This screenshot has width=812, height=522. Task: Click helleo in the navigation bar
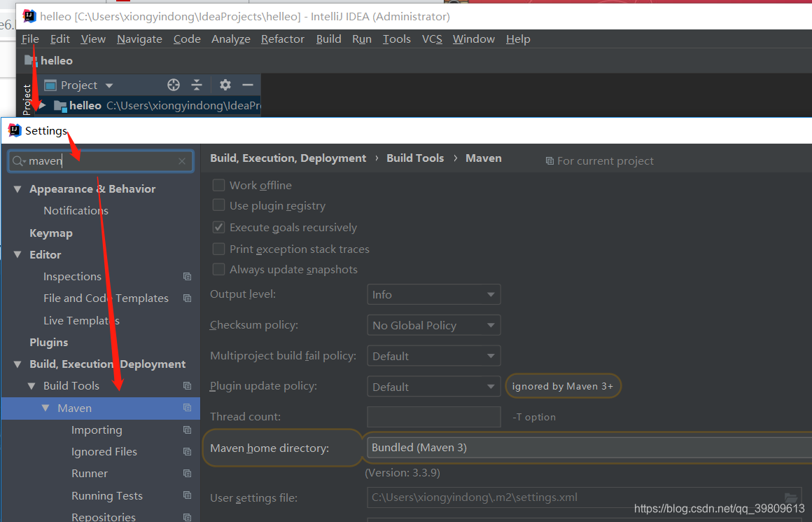(57, 61)
